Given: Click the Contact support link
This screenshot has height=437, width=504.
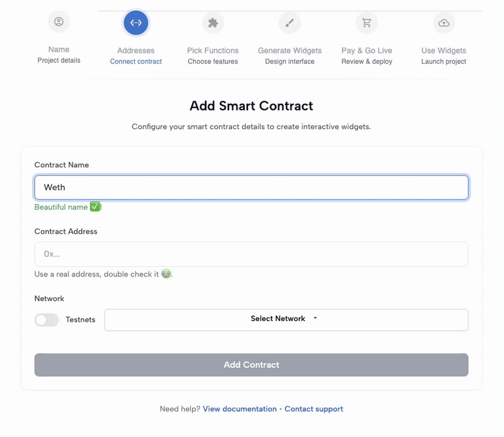Looking at the screenshot, I should [x=314, y=409].
